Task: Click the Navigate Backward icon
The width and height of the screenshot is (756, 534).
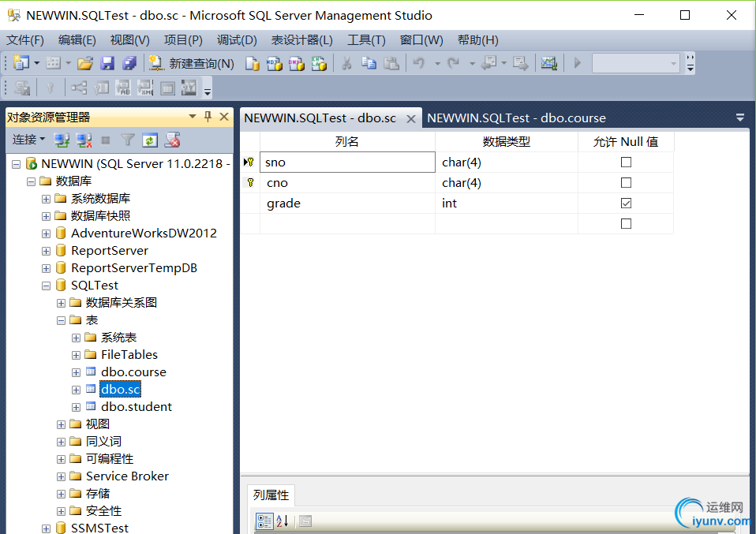Action: point(489,63)
